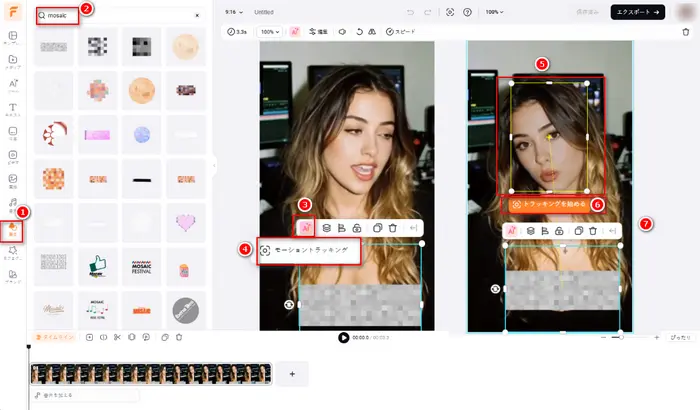Open the Speed control
This screenshot has height=410, width=700.
pos(400,32)
